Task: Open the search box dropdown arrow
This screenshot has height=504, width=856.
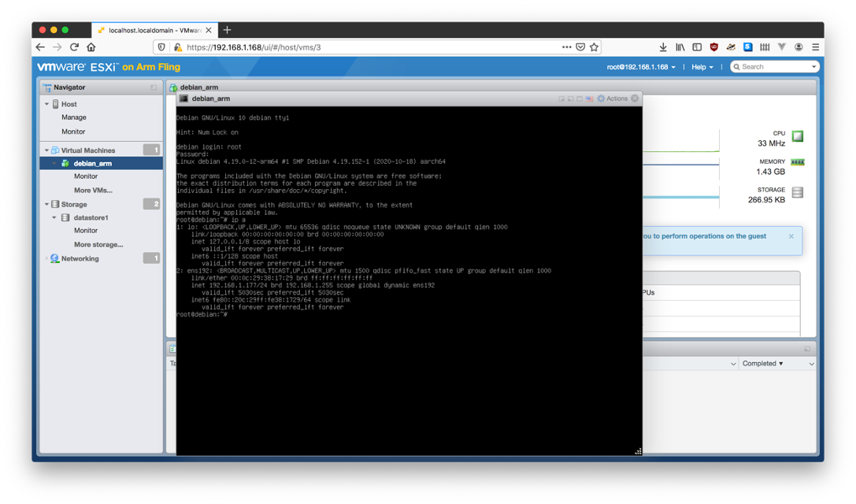Action: 814,67
